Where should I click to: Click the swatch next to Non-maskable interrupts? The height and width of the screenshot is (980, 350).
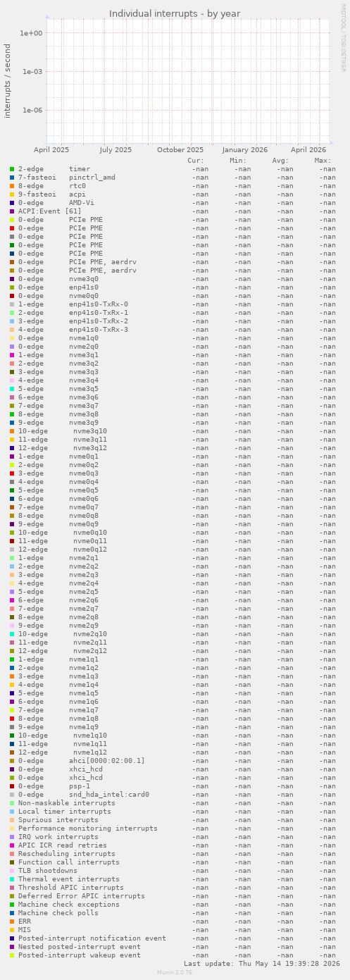click(x=12, y=803)
